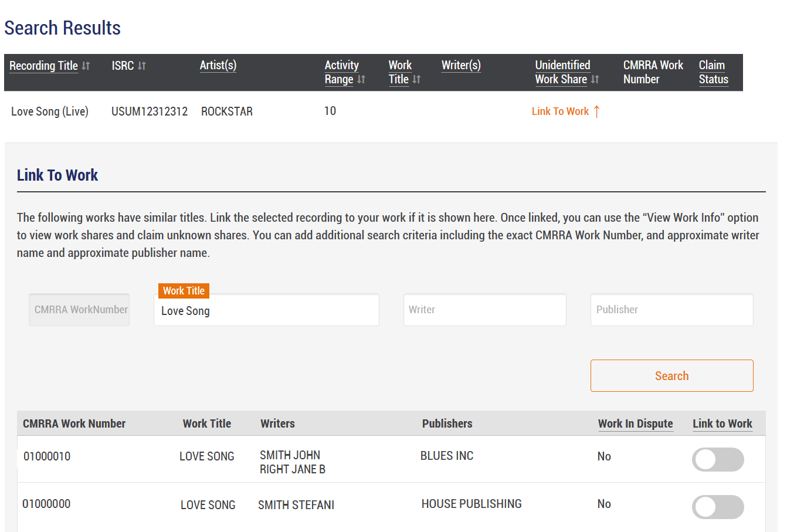This screenshot has width=787, height=532.
Task: Select the Love Song (Live) recording row
Action: (50, 111)
